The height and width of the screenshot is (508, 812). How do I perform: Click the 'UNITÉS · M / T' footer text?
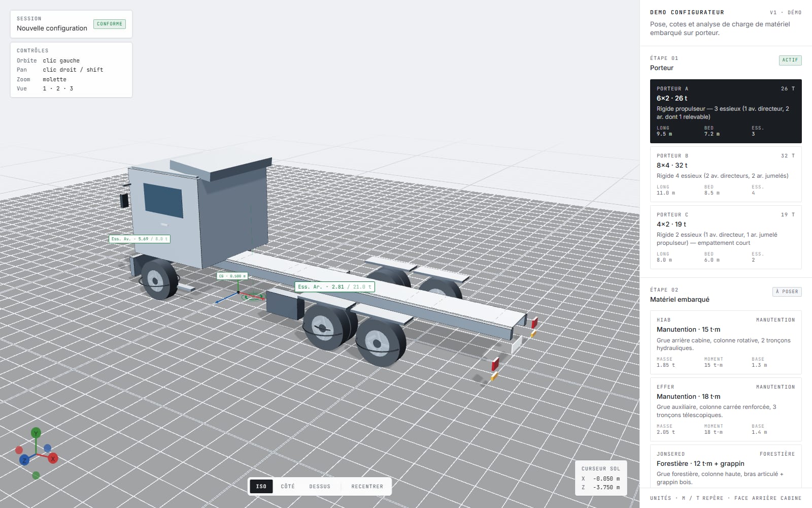[674, 498]
